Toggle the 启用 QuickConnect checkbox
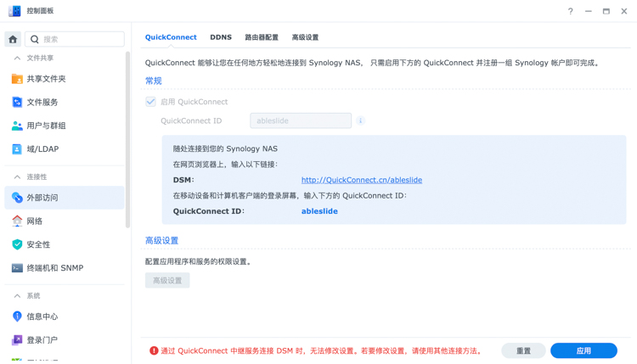 pyautogui.click(x=150, y=102)
